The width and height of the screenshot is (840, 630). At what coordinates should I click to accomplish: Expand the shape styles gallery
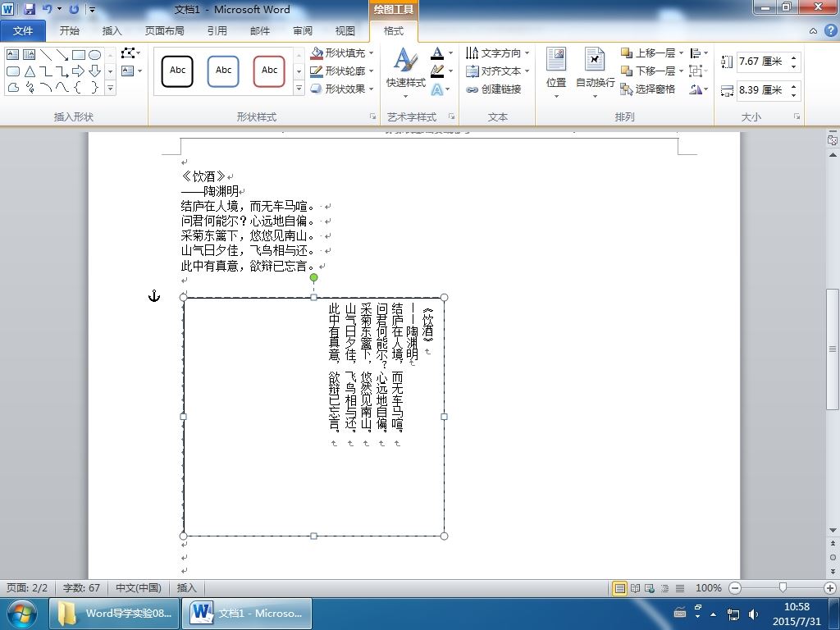pyautogui.click(x=299, y=88)
